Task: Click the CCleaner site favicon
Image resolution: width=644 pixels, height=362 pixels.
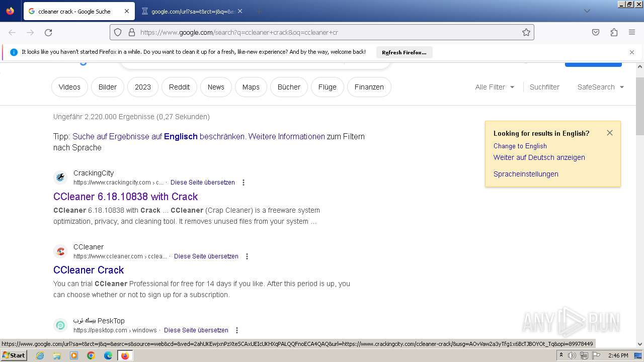Action: click(60, 251)
